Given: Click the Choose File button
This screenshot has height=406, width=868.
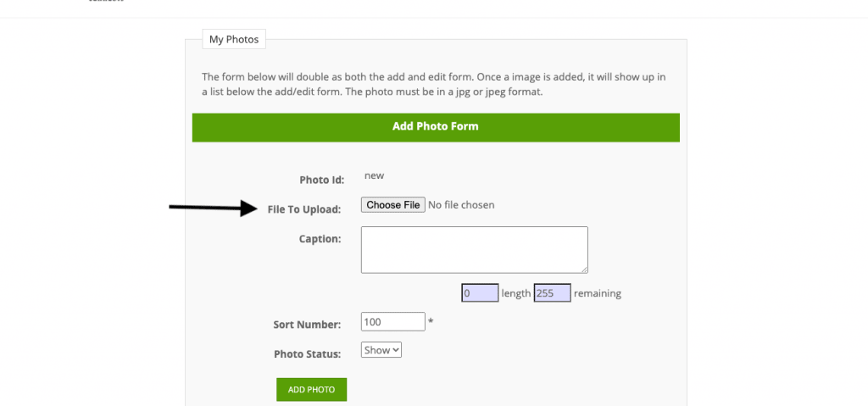Looking at the screenshot, I should coord(393,205).
